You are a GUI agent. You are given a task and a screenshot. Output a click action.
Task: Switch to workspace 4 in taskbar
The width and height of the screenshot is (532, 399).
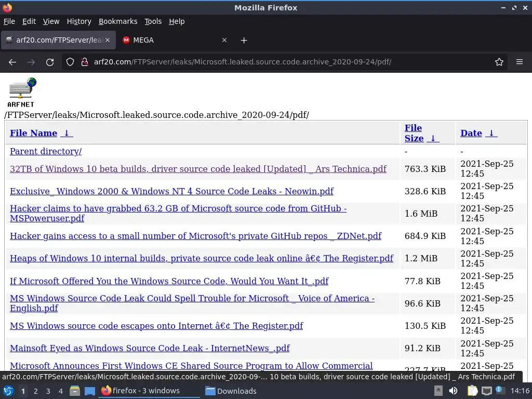pos(60,391)
